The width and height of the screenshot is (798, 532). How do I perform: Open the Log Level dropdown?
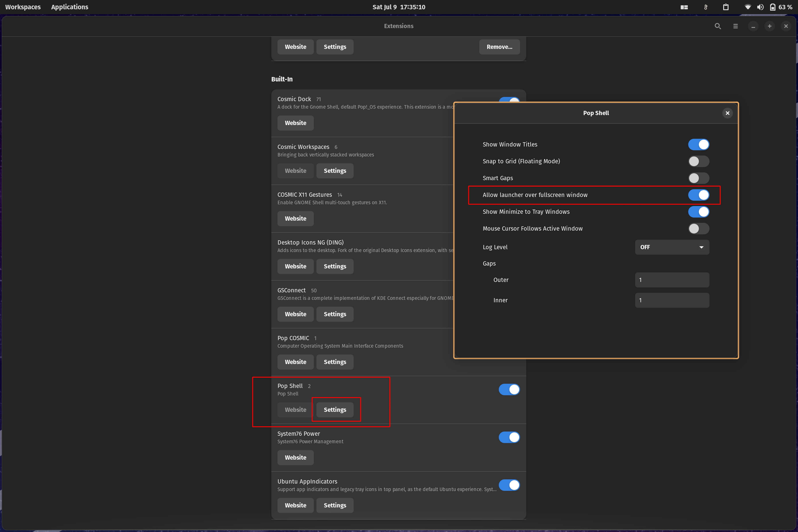pos(672,247)
